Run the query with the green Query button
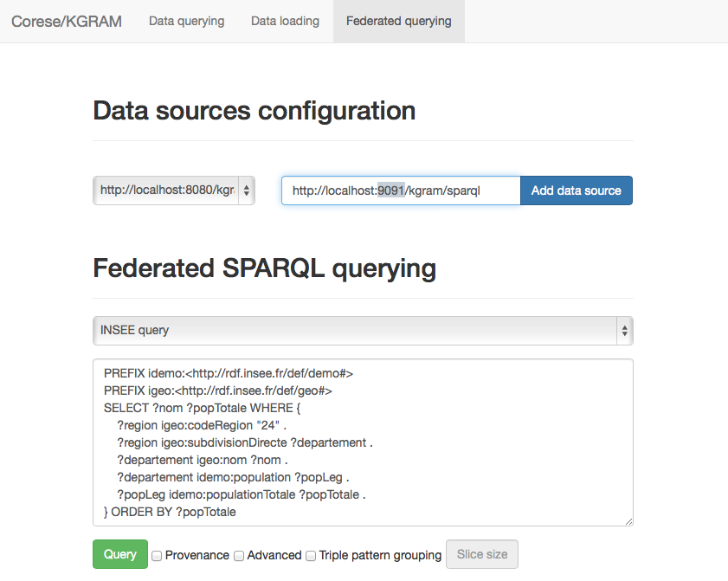 [x=120, y=554]
